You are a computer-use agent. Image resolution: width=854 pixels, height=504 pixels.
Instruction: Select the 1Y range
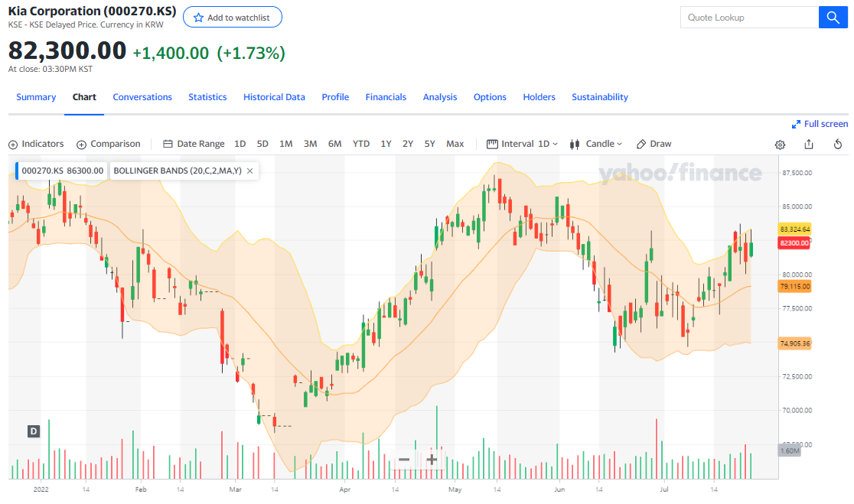coord(386,144)
